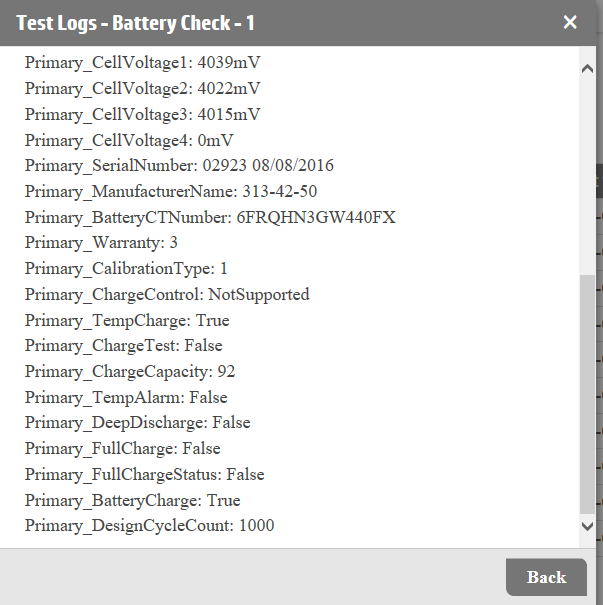Click the Primary_DesignCycleCount 1000 line
The height and width of the screenshot is (605, 603).
pyautogui.click(x=149, y=525)
